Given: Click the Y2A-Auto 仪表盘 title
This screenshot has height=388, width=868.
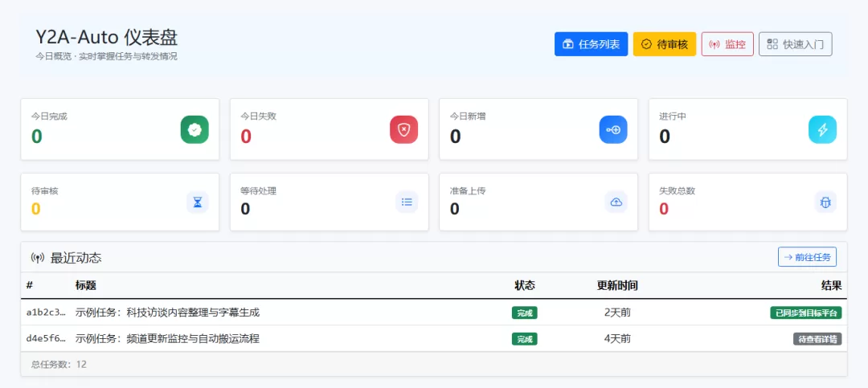Looking at the screenshot, I should pos(107,38).
